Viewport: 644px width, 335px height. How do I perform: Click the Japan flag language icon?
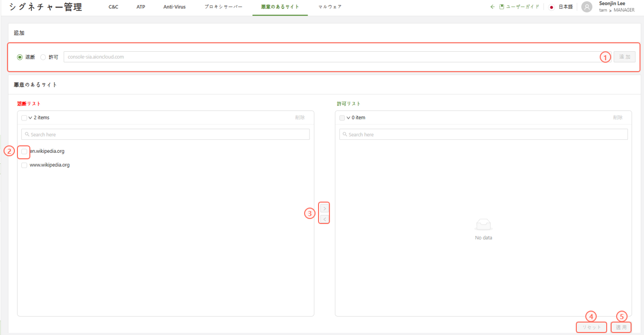click(x=551, y=7)
